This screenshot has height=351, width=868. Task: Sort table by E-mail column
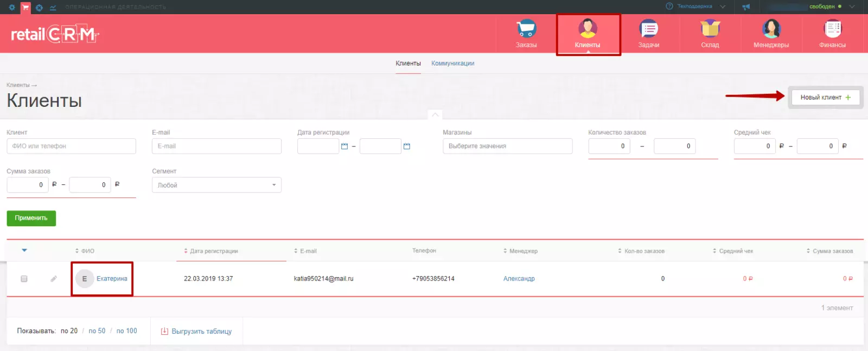pyautogui.click(x=305, y=251)
